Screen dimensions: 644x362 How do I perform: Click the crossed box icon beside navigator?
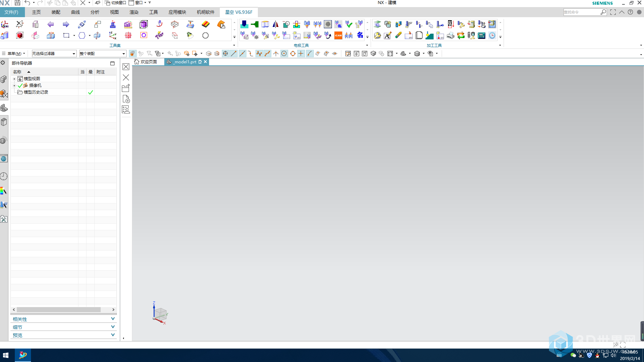coord(126,67)
